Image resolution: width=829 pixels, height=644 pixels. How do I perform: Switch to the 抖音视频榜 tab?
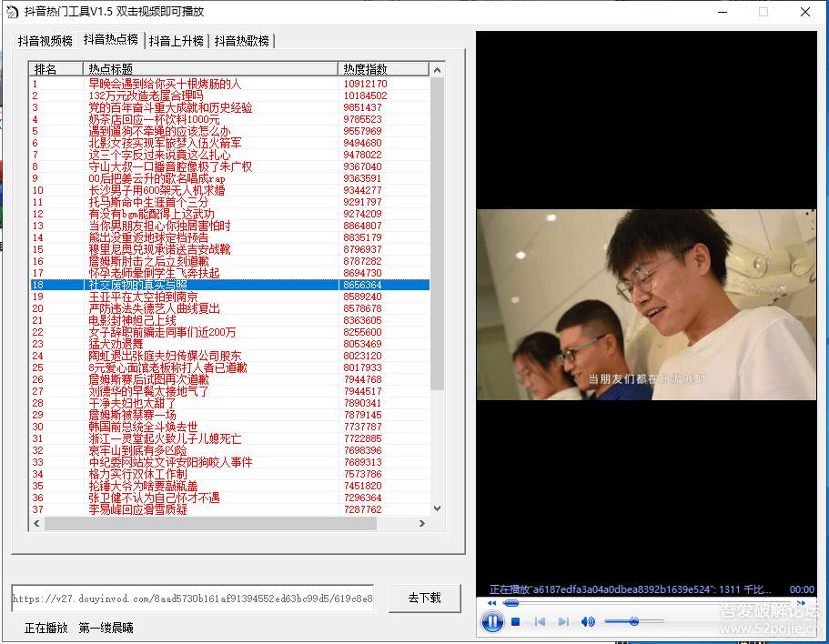45,41
